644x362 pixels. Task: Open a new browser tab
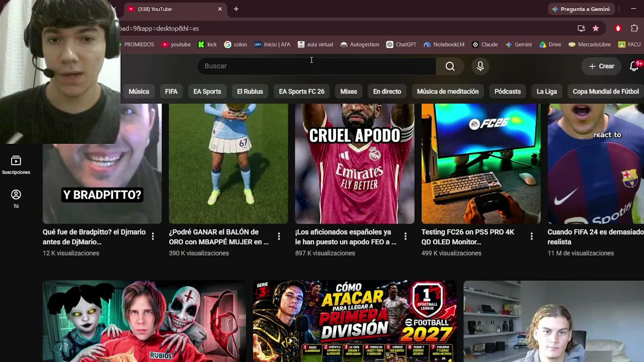coord(236,9)
